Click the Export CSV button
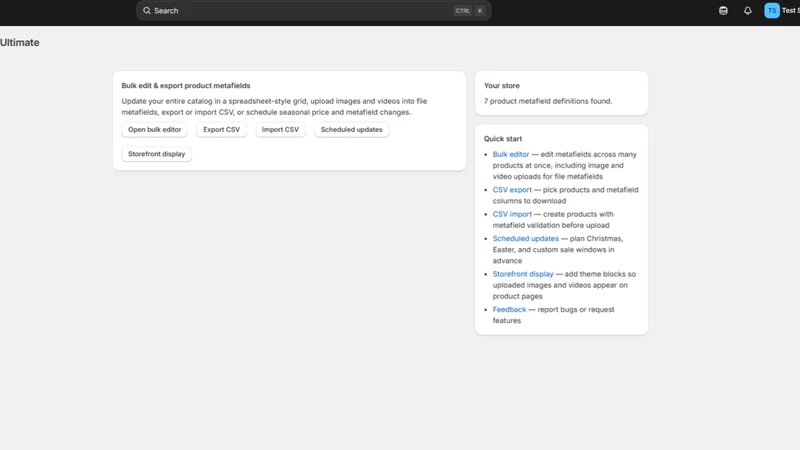Image resolution: width=800 pixels, height=450 pixels. coord(221,130)
